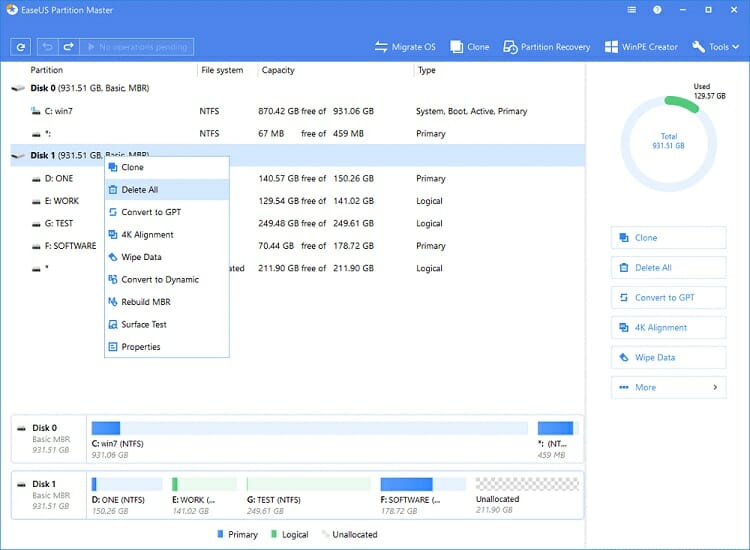Screen dimensions: 750x550
Task: Choose Delete All in context menu
Action: click(139, 190)
